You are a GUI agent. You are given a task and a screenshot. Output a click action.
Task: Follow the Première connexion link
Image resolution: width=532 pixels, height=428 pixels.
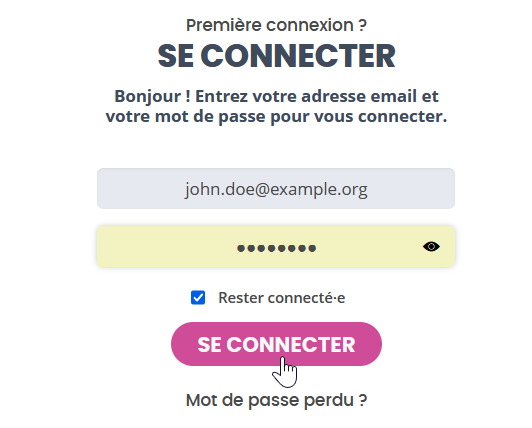tap(276, 25)
